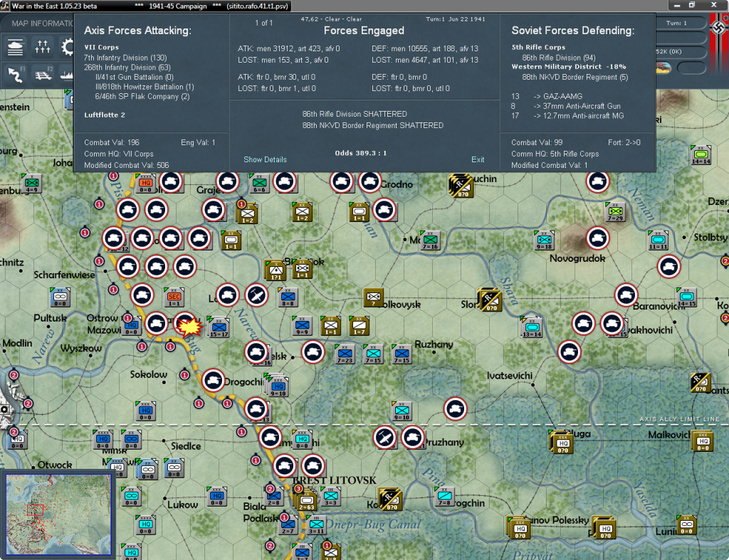The image size is (729, 560).
Task: Select the Soviet unknown unit at Volkovysk
Action: pos(373,297)
